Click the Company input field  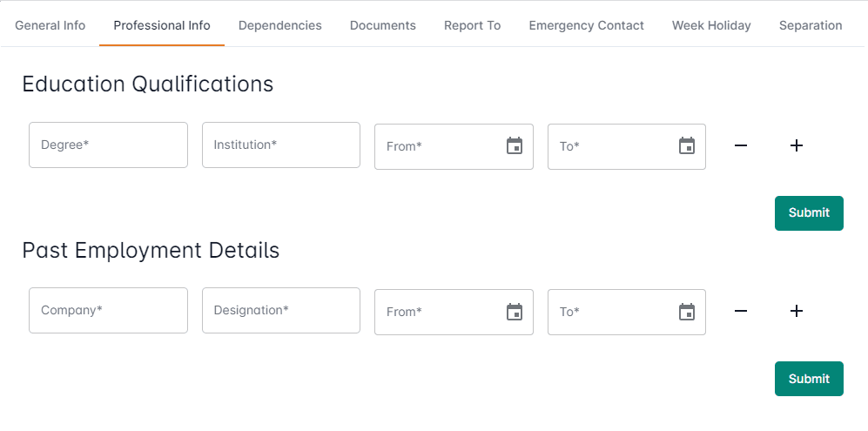pyautogui.click(x=108, y=311)
